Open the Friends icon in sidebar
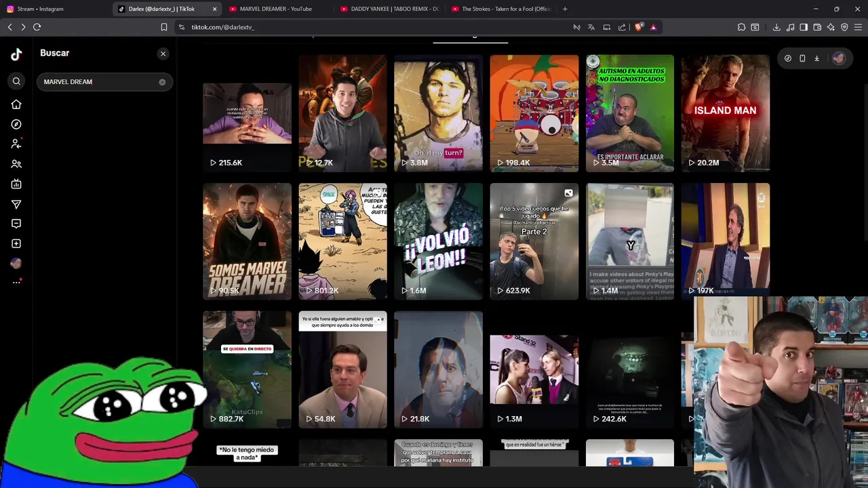This screenshot has height=488, width=868. coord(16,164)
